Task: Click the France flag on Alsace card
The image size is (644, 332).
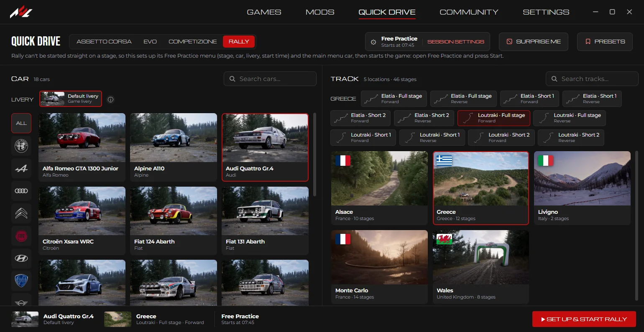Action: click(x=343, y=160)
